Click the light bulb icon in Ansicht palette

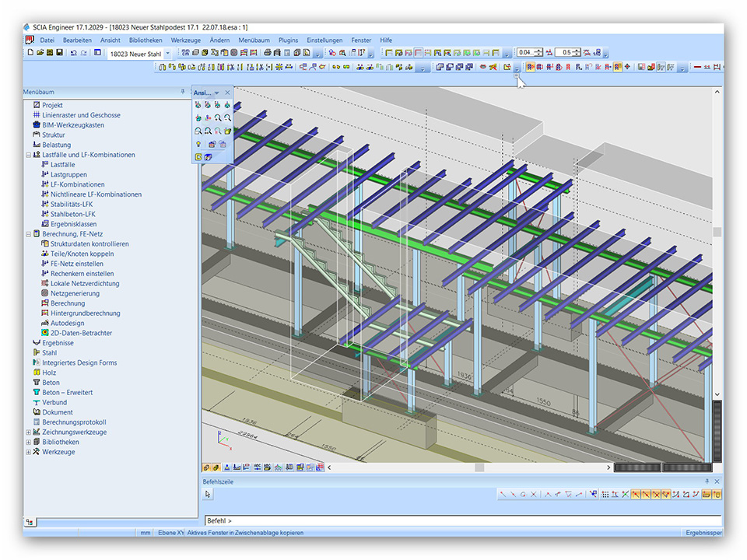coord(198,145)
